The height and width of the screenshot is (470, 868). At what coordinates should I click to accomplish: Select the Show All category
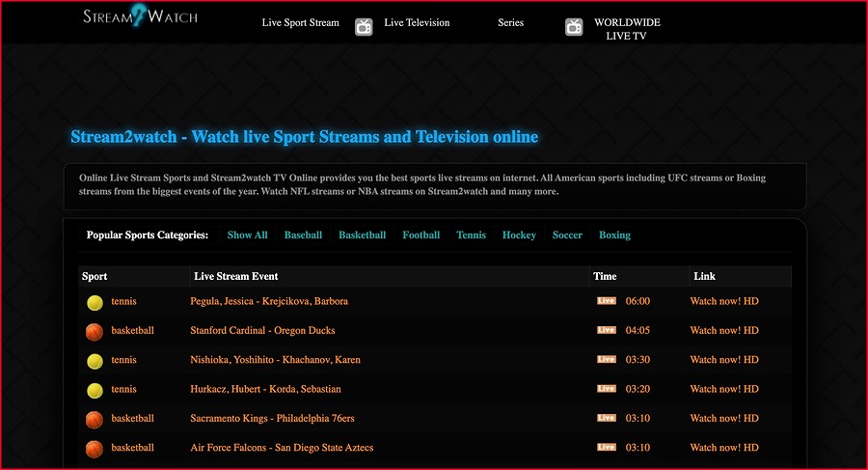click(x=248, y=235)
